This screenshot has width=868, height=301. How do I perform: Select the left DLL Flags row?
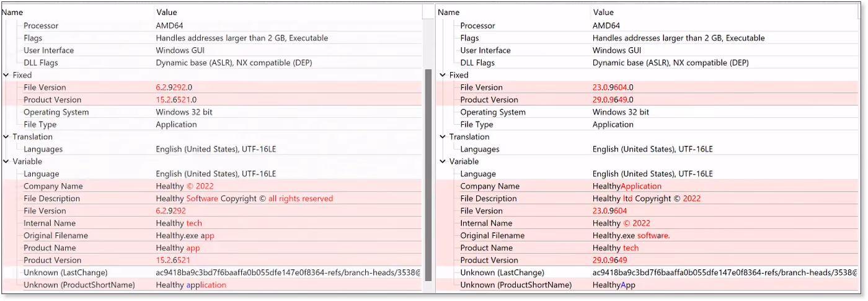click(212, 63)
